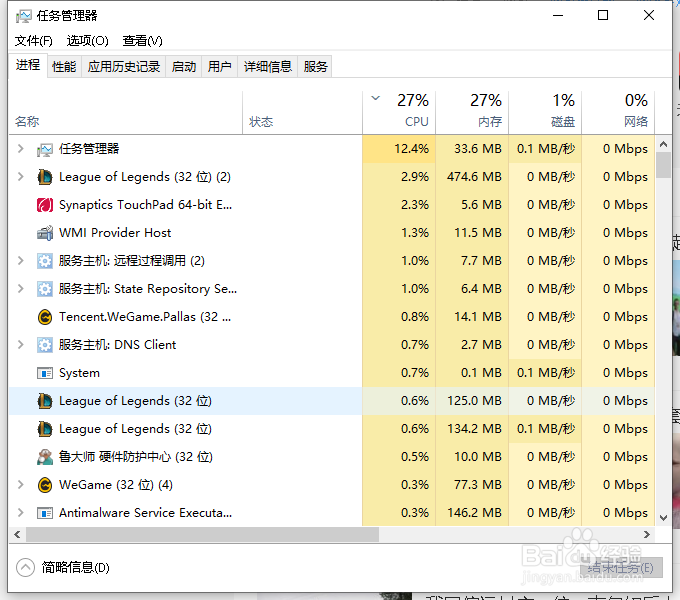Select the 进程 tab

point(28,65)
